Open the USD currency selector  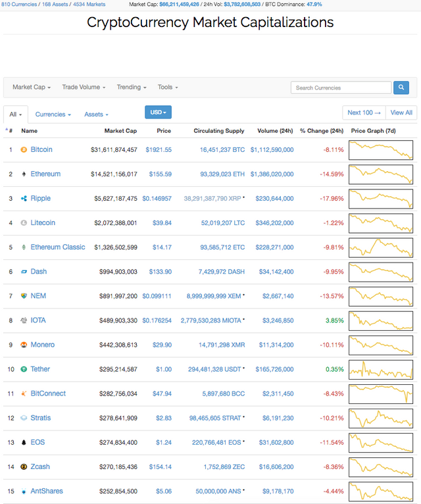pos(158,112)
